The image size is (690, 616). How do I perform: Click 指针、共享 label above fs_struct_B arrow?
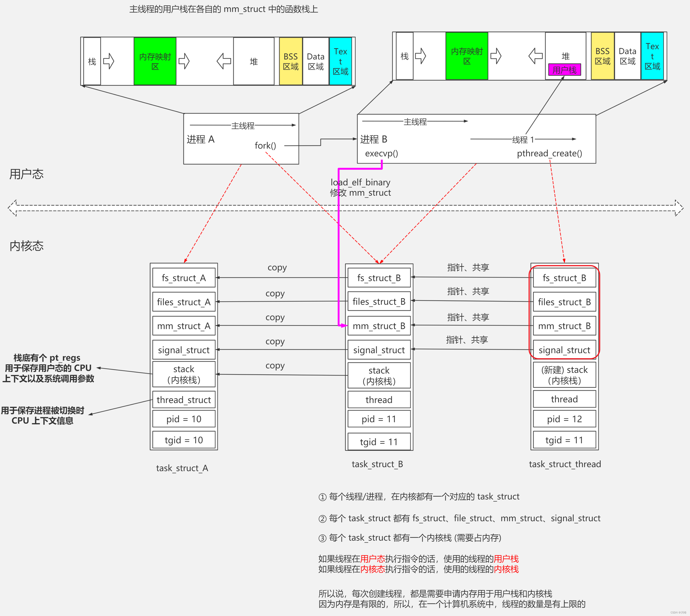point(468,267)
